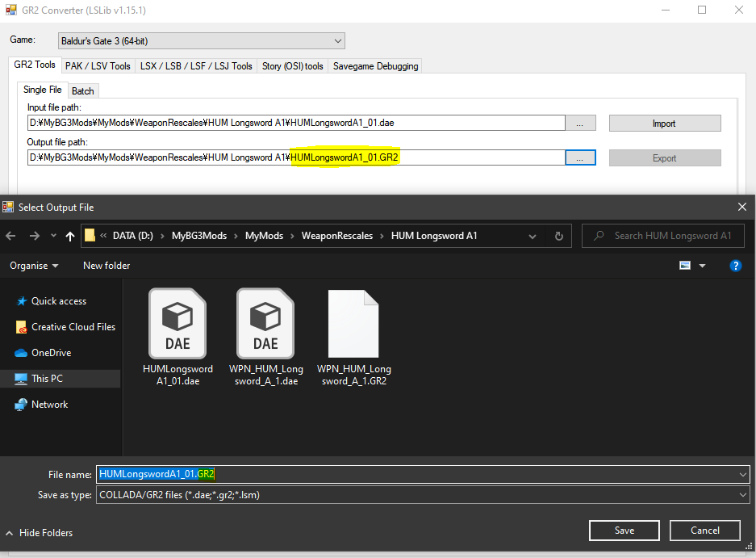756x558 pixels.
Task: Switch to Savegame Debugging tab
Action: 376,66
